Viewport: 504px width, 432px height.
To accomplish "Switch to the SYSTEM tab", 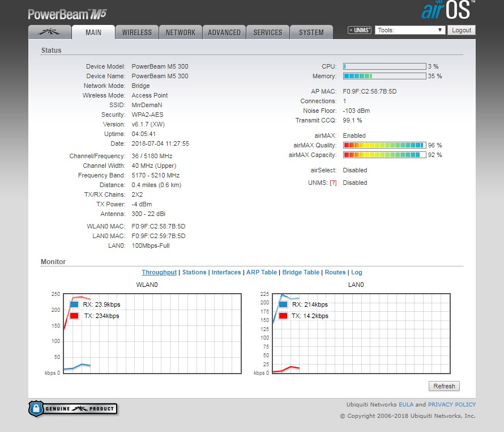I will (x=311, y=32).
